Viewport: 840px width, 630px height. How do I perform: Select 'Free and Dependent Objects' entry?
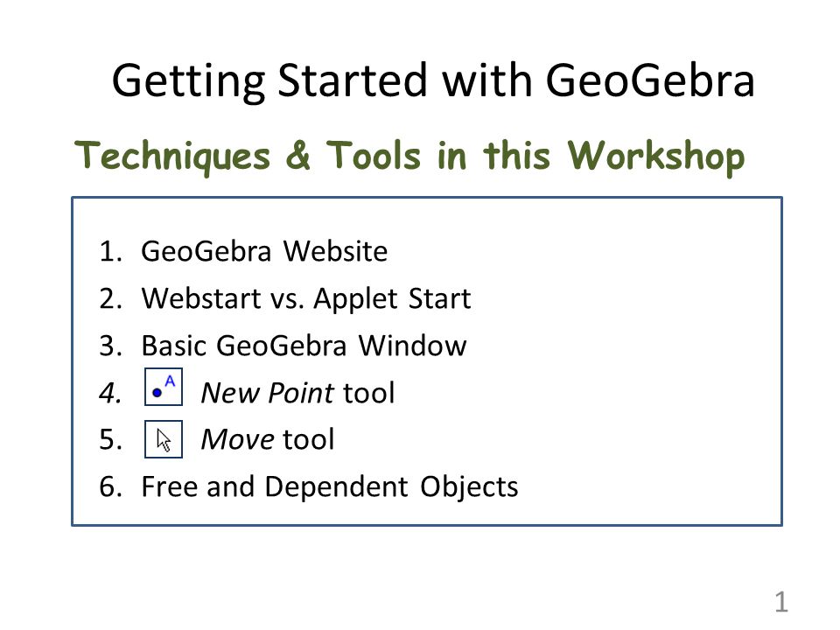tap(330, 486)
